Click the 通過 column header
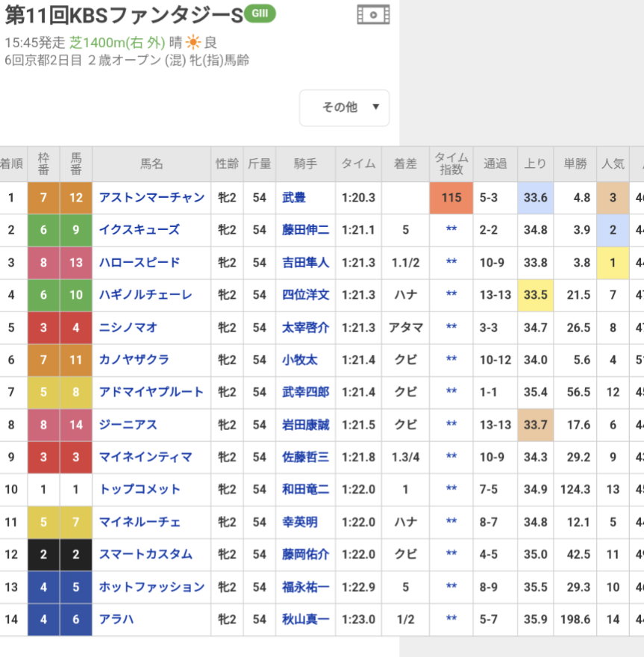Screen dimensions: 644x657 pos(495,164)
